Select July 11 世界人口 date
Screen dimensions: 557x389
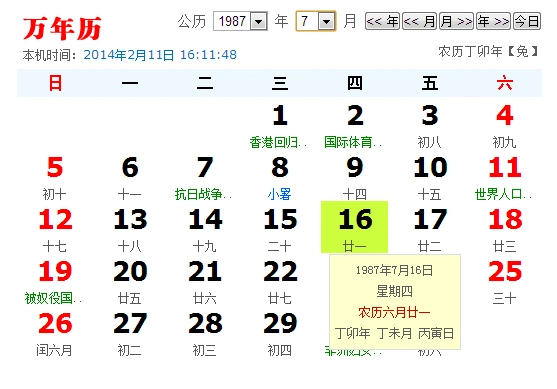pyautogui.click(x=504, y=177)
